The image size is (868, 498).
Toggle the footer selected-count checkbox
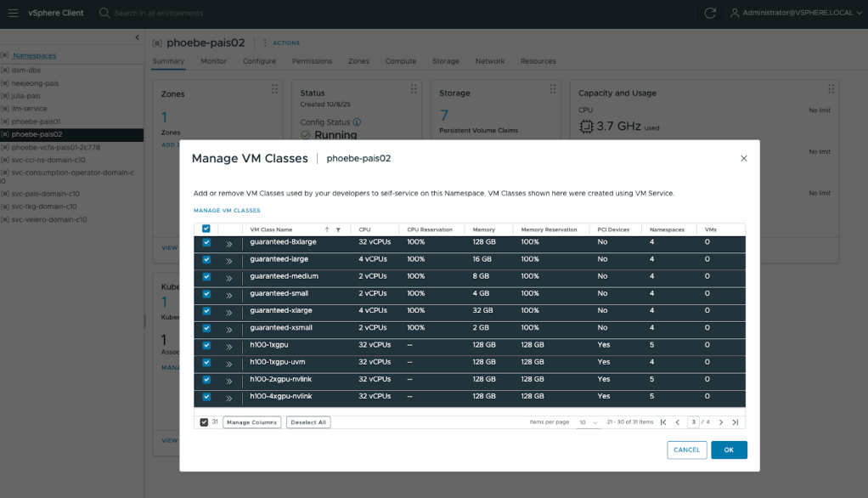[x=204, y=422]
